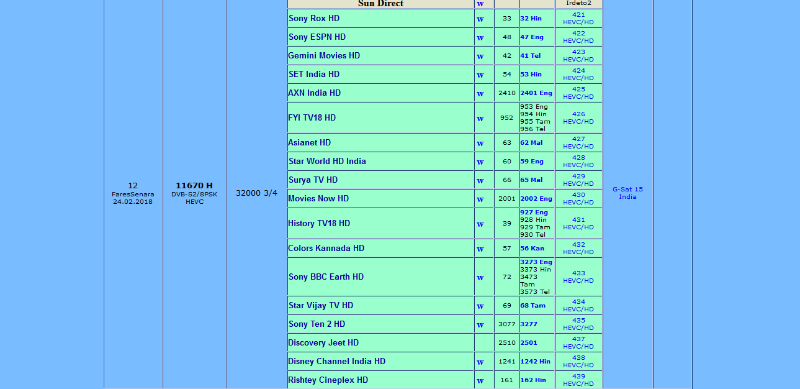Click the W icon next to Star Vijay TV HD
The height and width of the screenshot is (389, 800).
(480, 306)
